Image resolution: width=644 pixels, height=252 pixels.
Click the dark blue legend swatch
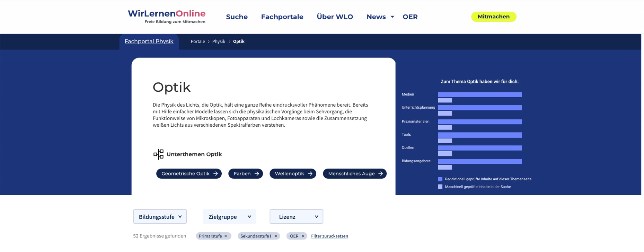click(440, 179)
